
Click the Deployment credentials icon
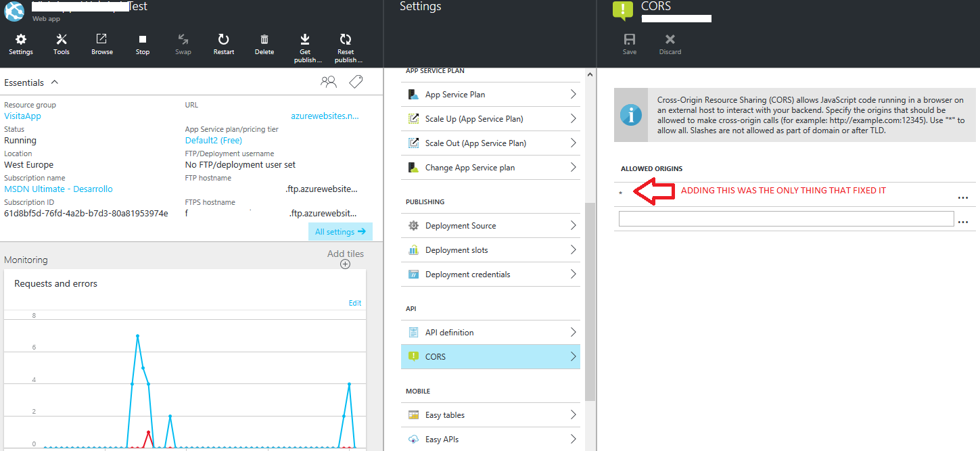(x=413, y=275)
